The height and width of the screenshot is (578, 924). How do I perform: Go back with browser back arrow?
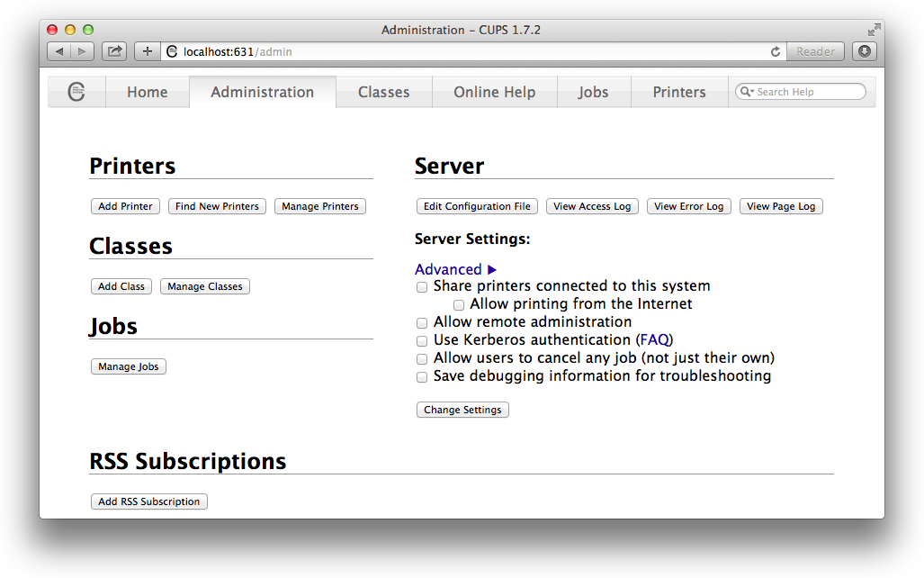[x=59, y=51]
